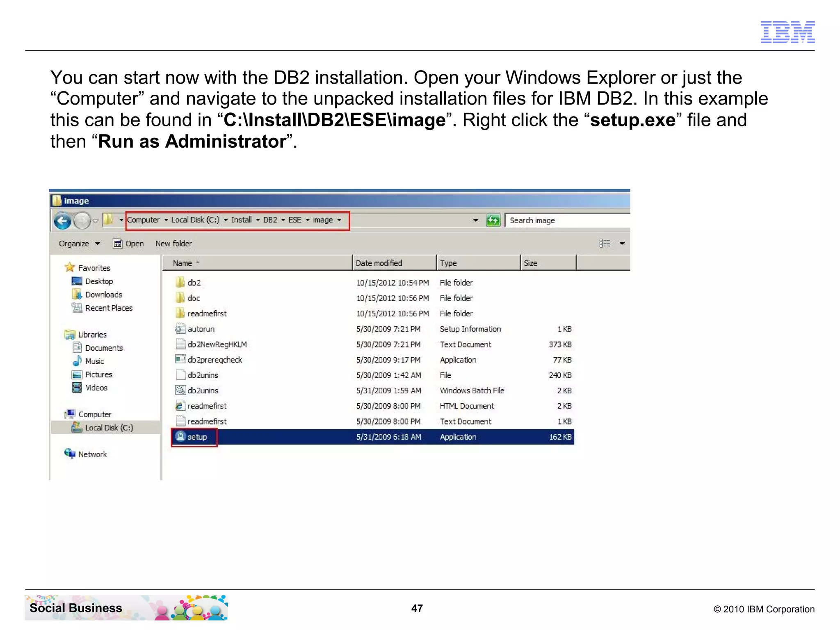Sort by the Type column header
Image resolution: width=840 pixels, height=630 pixels.
479,263
